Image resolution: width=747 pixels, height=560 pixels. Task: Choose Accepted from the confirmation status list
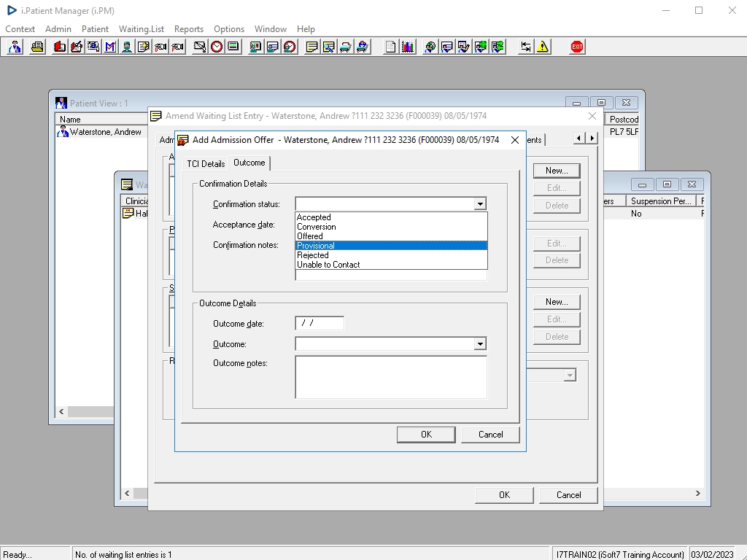pos(391,217)
